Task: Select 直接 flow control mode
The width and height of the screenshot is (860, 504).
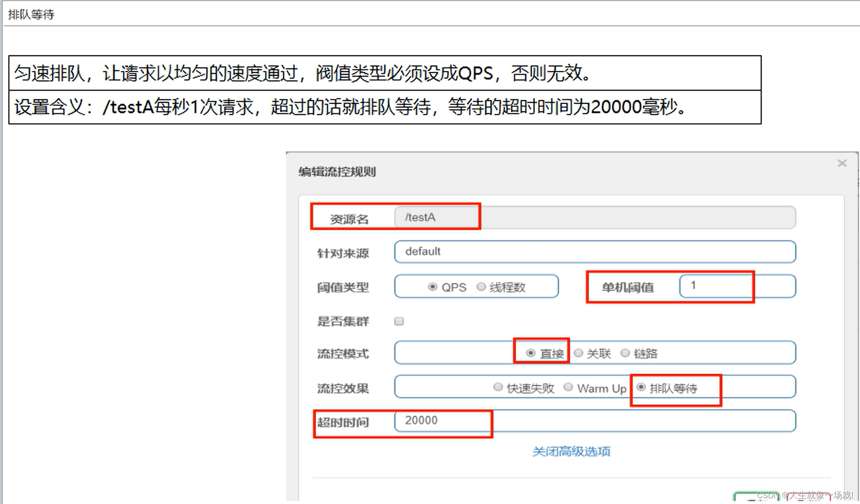Action: [531, 353]
